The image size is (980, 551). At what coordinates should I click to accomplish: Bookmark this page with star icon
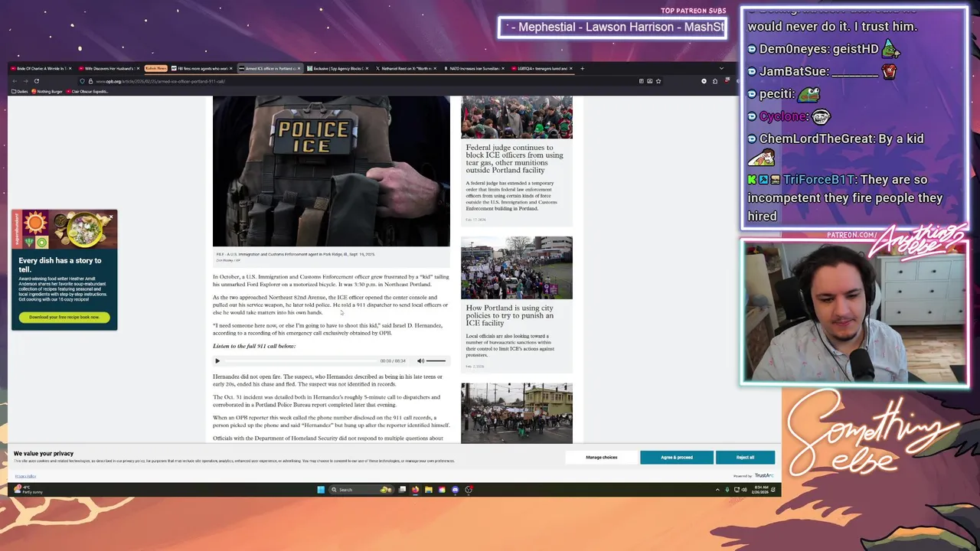pyautogui.click(x=658, y=81)
